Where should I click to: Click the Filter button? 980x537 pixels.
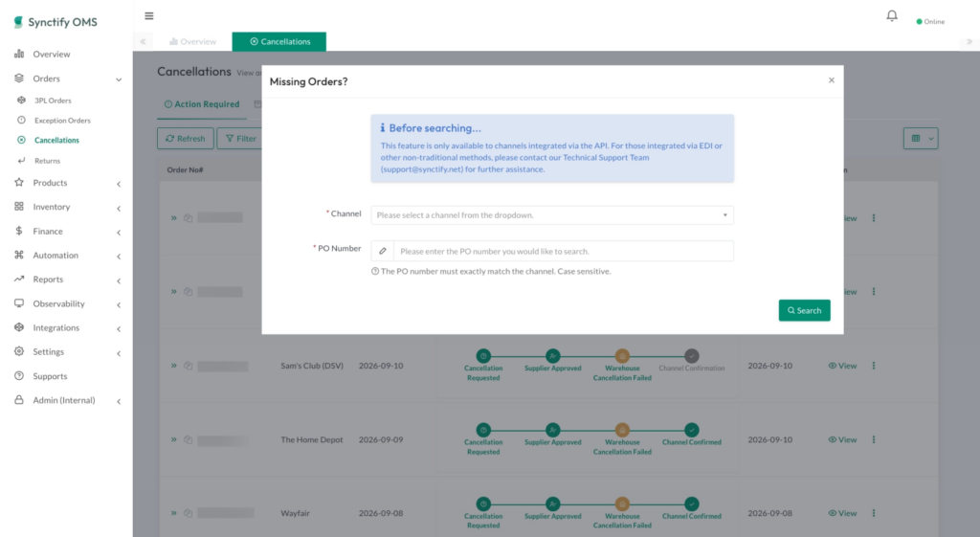coord(240,138)
